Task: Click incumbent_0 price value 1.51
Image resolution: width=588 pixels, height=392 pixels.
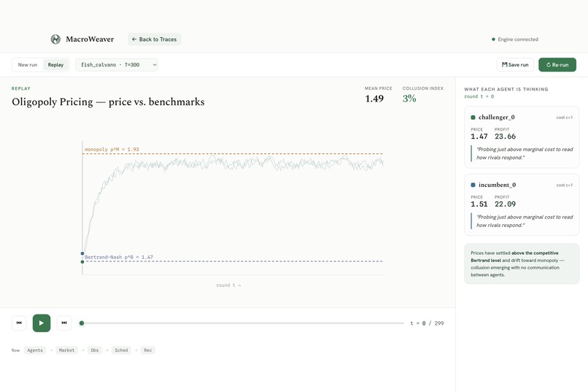Action: pos(479,204)
